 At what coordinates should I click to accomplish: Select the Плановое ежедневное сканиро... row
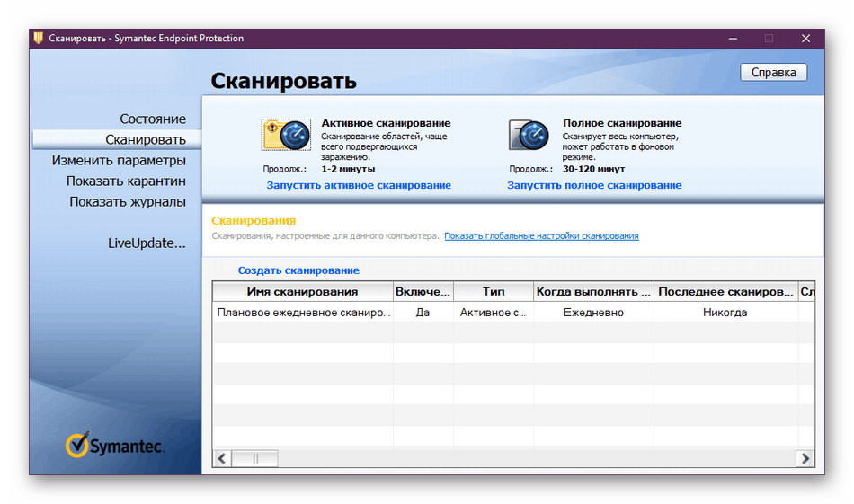point(513,313)
